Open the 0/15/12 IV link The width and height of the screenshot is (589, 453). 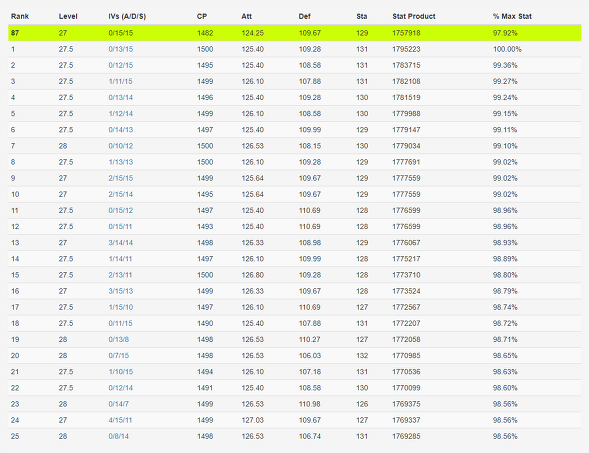click(121, 211)
